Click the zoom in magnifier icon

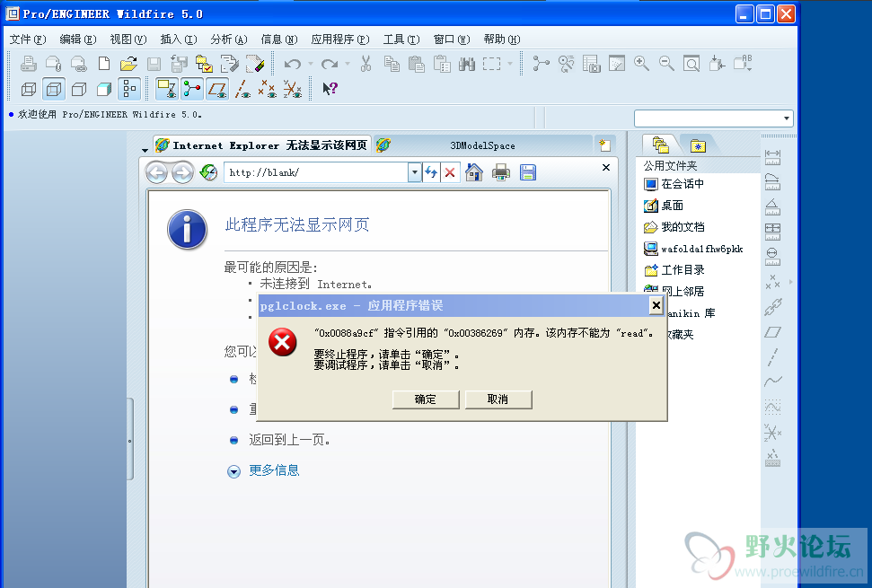tap(641, 64)
